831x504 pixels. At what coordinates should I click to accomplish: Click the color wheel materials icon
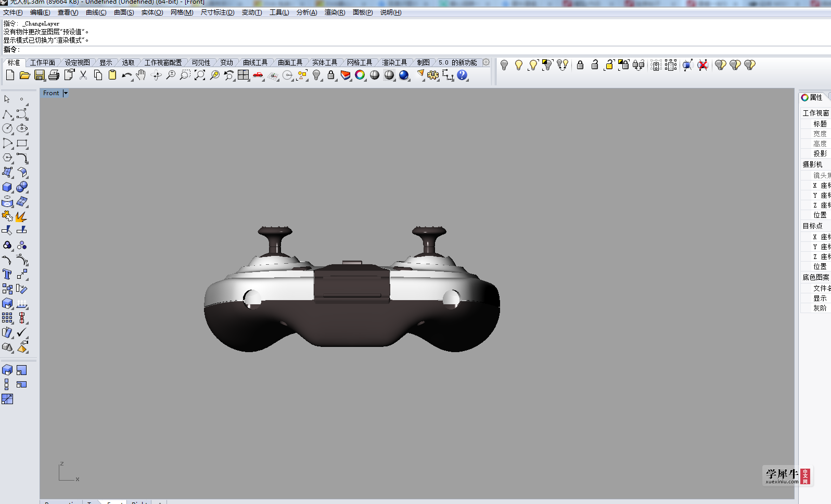coord(360,75)
